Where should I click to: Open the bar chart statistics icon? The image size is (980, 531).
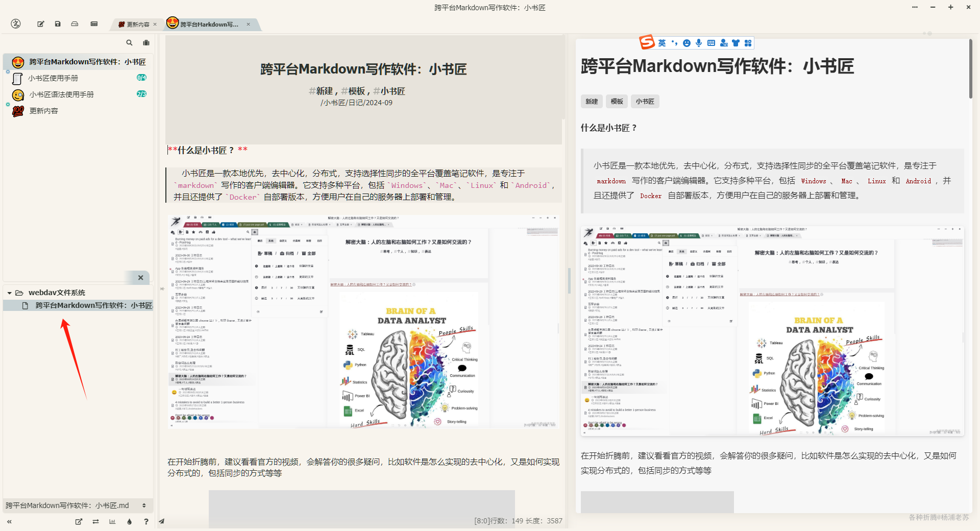112,521
